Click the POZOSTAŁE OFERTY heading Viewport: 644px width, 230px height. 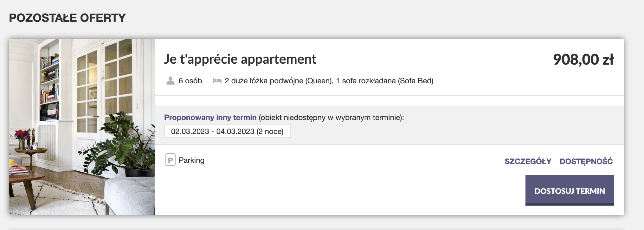67,18
